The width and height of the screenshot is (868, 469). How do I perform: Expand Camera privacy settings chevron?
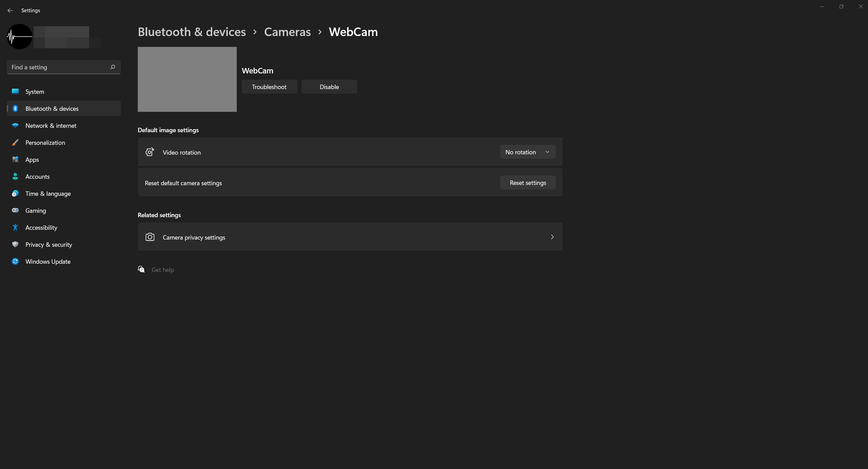[552, 237]
